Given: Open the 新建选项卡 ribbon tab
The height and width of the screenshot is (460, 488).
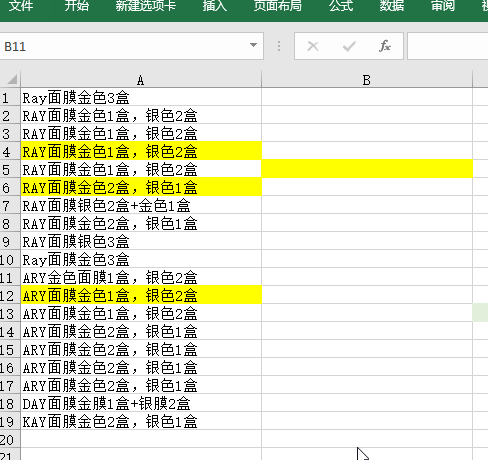Looking at the screenshot, I should pyautogui.click(x=146, y=6).
